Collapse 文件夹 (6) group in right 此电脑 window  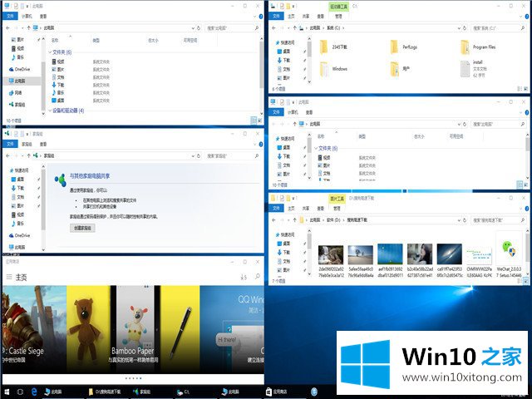coord(316,148)
